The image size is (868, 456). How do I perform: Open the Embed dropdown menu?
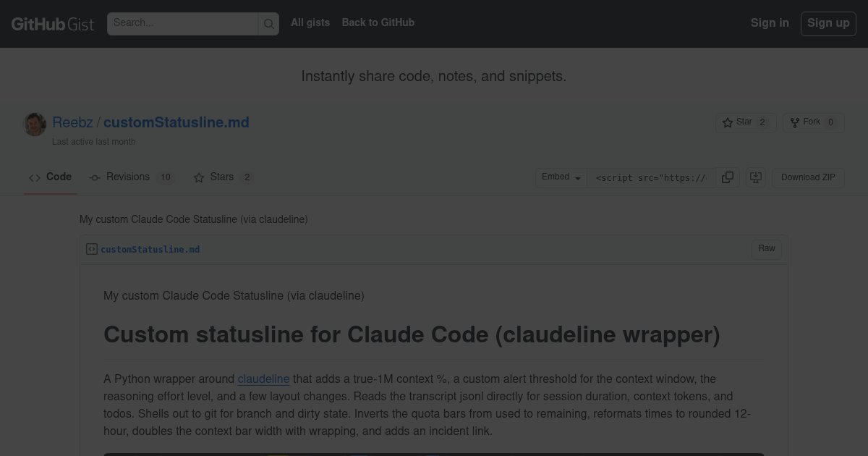click(x=561, y=177)
